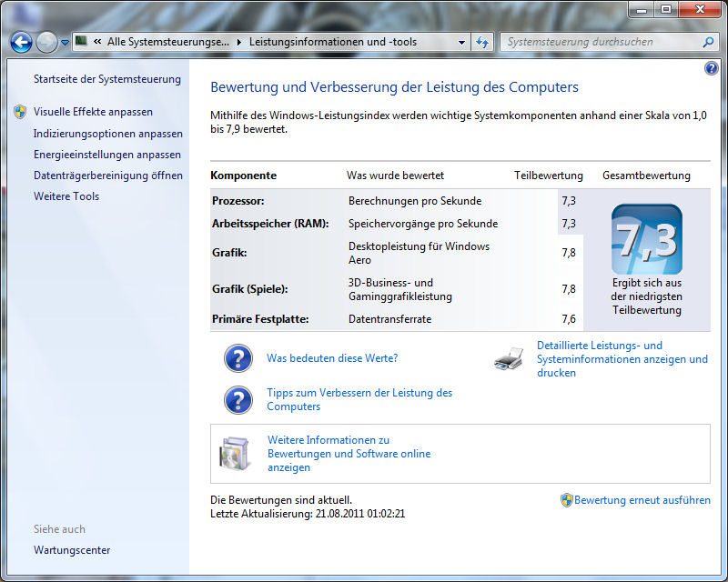Select the 'Arbeitsspeicher (RAM):' row label
This screenshot has width=728, height=582.
pyautogui.click(x=270, y=224)
